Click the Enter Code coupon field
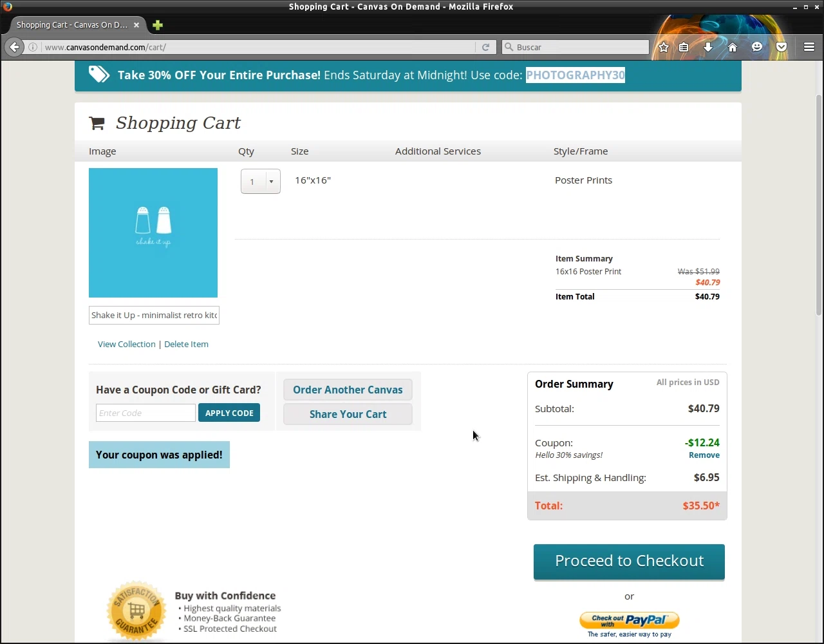Image resolution: width=824 pixels, height=644 pixels. pos(145,413)
